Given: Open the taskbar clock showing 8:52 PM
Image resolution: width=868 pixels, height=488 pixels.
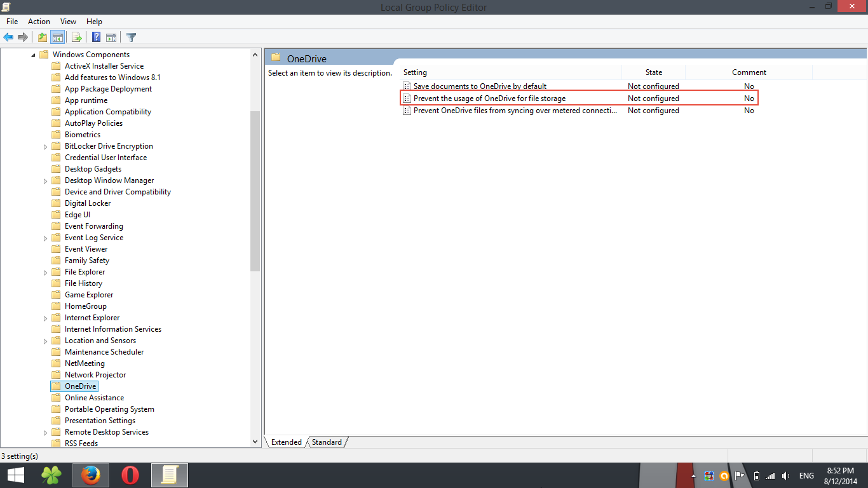Looking at the screenshot, I should click(x=842, y=476).
